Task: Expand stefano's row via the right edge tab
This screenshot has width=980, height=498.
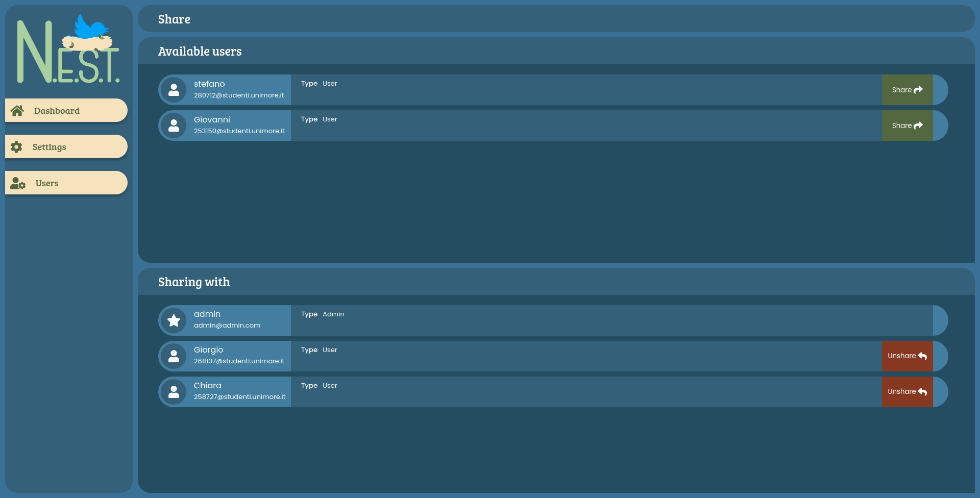Action: 942,89
